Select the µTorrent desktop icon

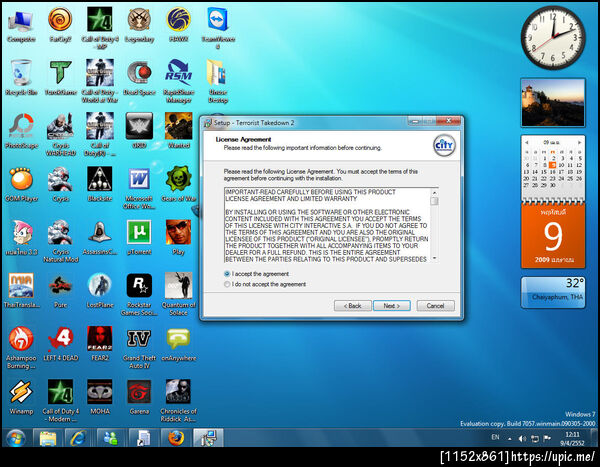[139, 238]
